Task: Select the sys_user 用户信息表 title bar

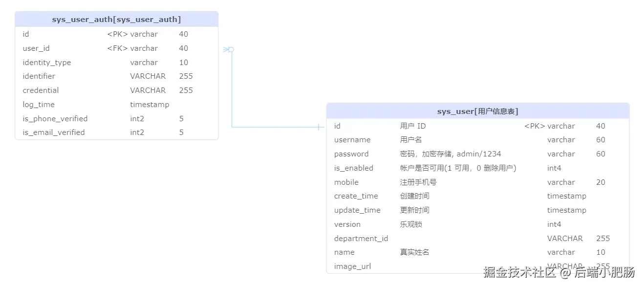Action: [477, 111]
